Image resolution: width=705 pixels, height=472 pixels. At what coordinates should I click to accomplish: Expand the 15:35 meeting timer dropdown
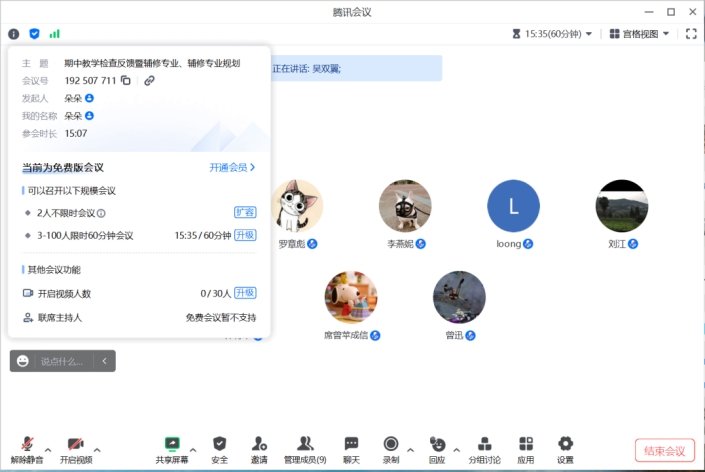tap(588, 34)
